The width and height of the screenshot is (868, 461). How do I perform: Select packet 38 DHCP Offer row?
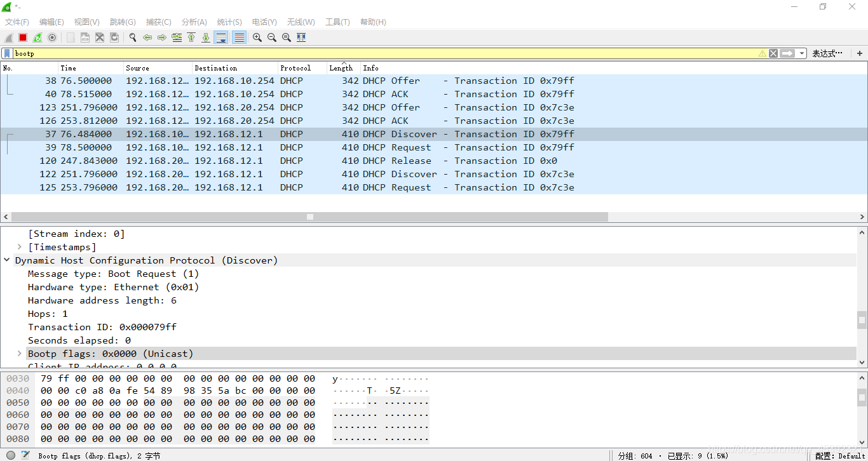(x=434, y=81)
